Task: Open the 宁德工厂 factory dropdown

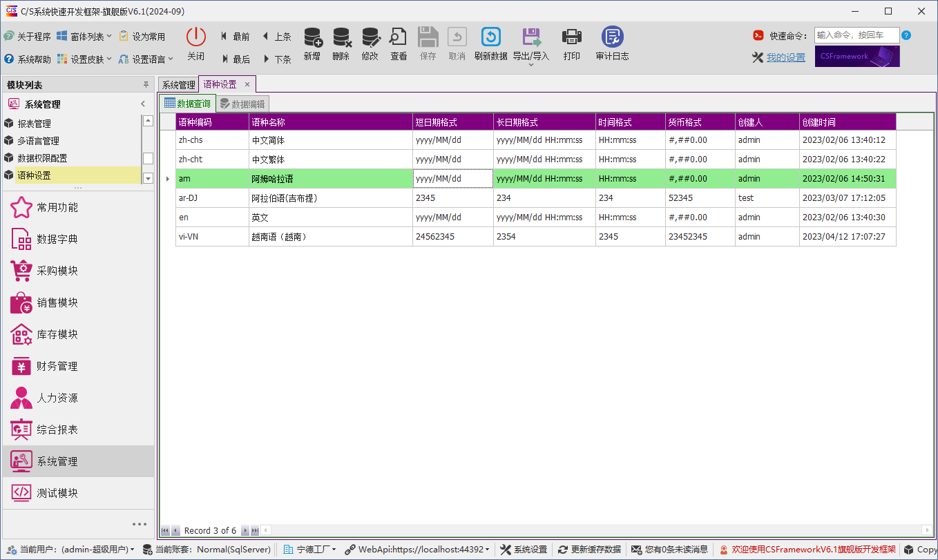Action: 310,550
